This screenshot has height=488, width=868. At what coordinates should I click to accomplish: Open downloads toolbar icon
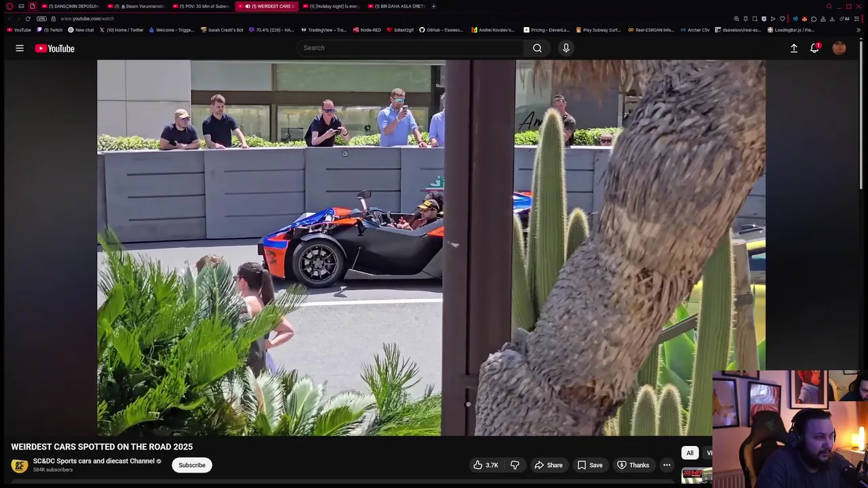832,19
